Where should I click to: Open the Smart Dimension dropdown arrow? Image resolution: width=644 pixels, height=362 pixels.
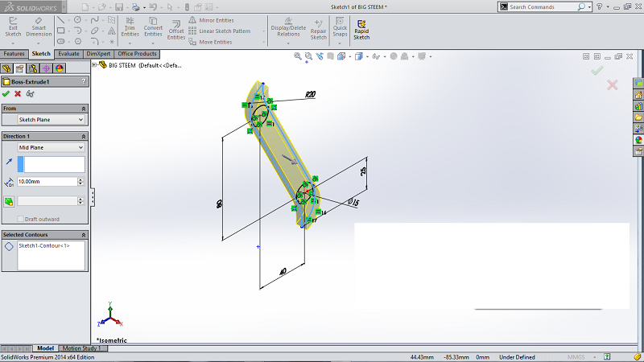coord(39,43)
